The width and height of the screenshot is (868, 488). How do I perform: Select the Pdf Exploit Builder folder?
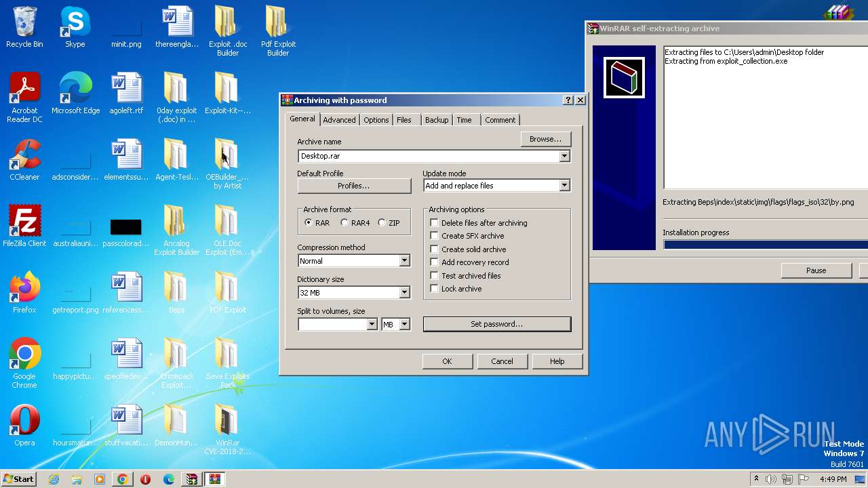click(x=278, y=31)
